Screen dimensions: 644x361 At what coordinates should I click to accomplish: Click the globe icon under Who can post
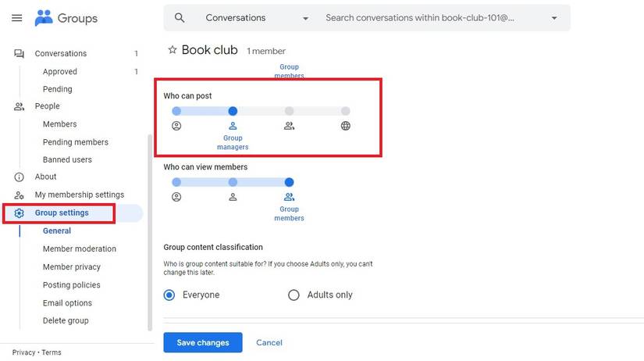[x=346, y=126]
